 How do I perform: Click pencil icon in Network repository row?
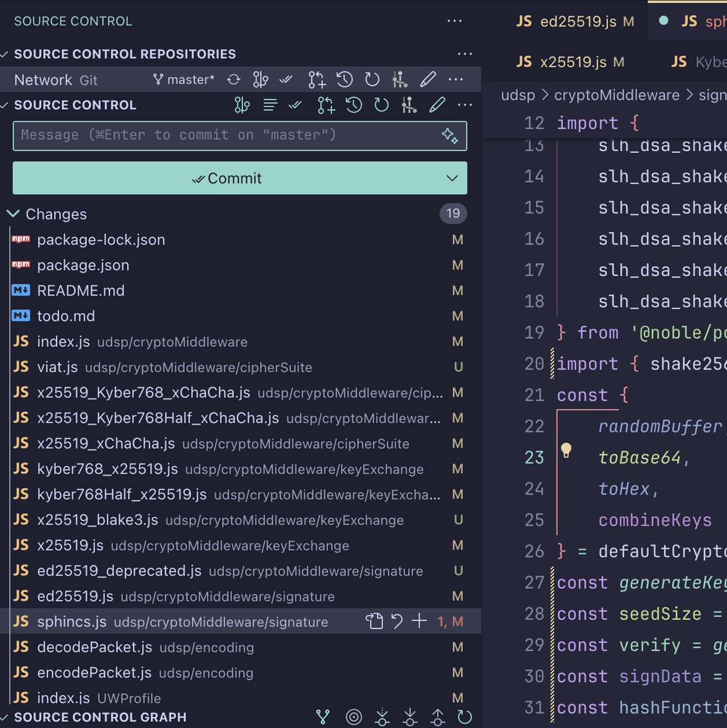427,79
